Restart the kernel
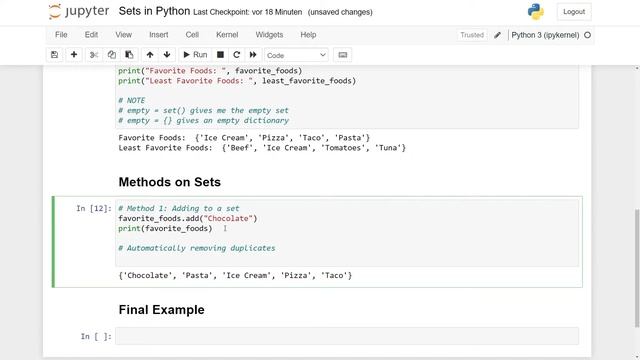 (236, 55)
